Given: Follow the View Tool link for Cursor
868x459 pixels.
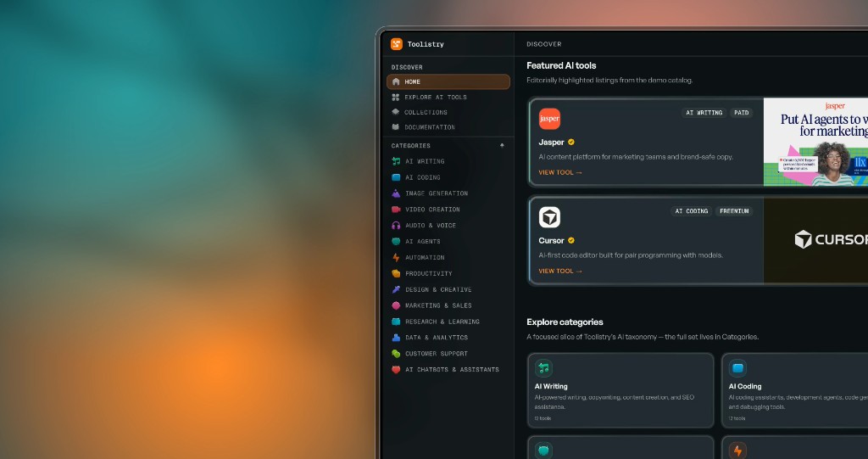Looking at the screenshot, I should point(560,271).
